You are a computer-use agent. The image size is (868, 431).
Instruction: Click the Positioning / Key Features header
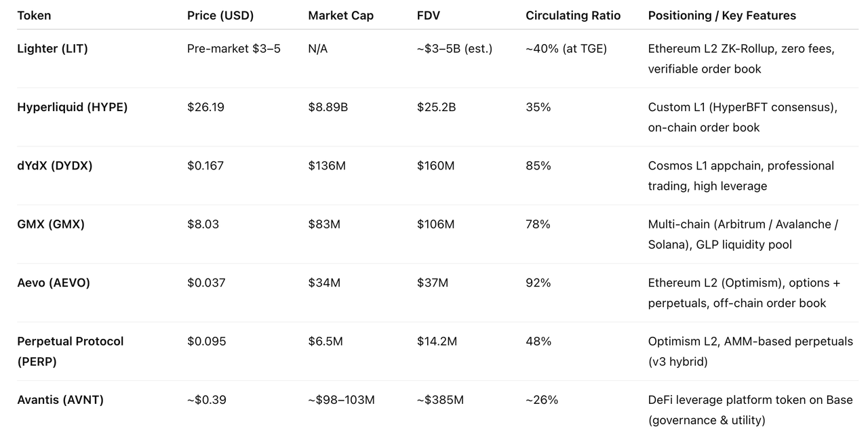click(x=722, y=16)
